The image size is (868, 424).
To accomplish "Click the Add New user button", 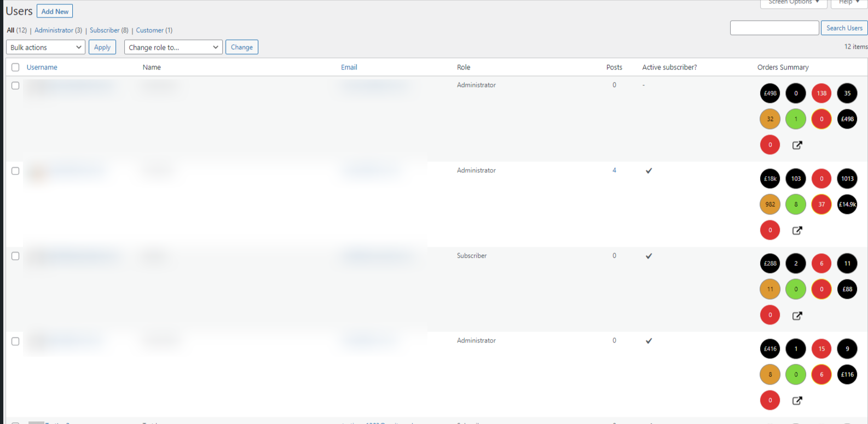I will [x=55, y=11].
